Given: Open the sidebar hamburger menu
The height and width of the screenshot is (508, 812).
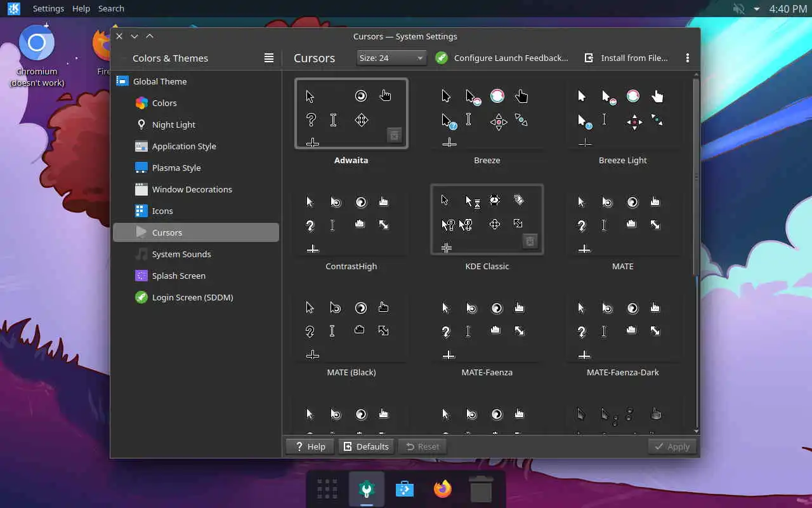Looking at the screenshot, I should click(269, 58).
